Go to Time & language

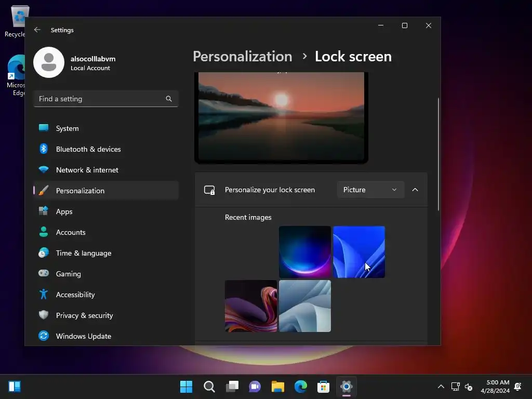(106, 253)
